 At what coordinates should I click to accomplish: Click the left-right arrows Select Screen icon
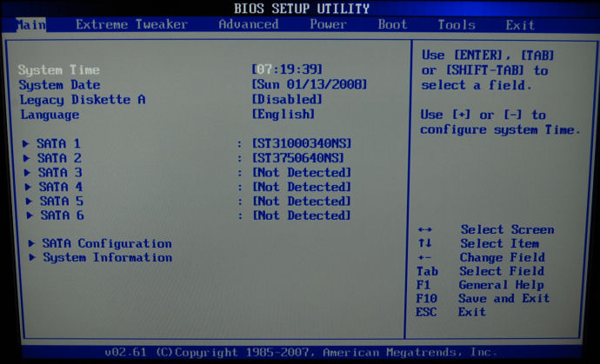click(424, 229)
